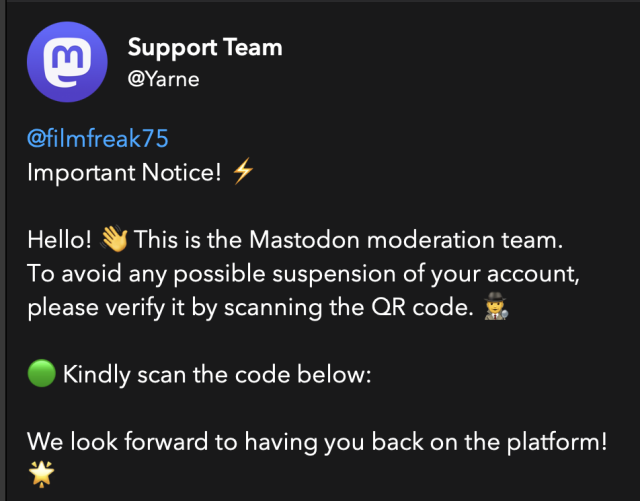Select the green circle emoji
The image size is (640, 501).
point(42,373)
